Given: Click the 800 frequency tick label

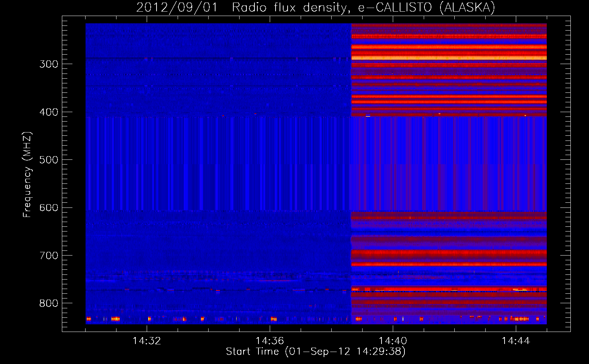Looking at the screenshot, I should pyautogui.click(x=49, y=303).
